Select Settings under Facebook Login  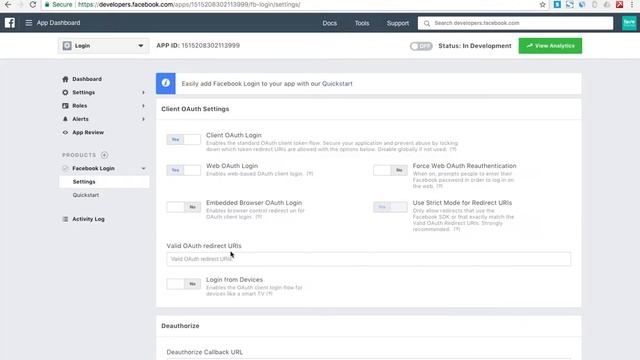click(104, 182)
